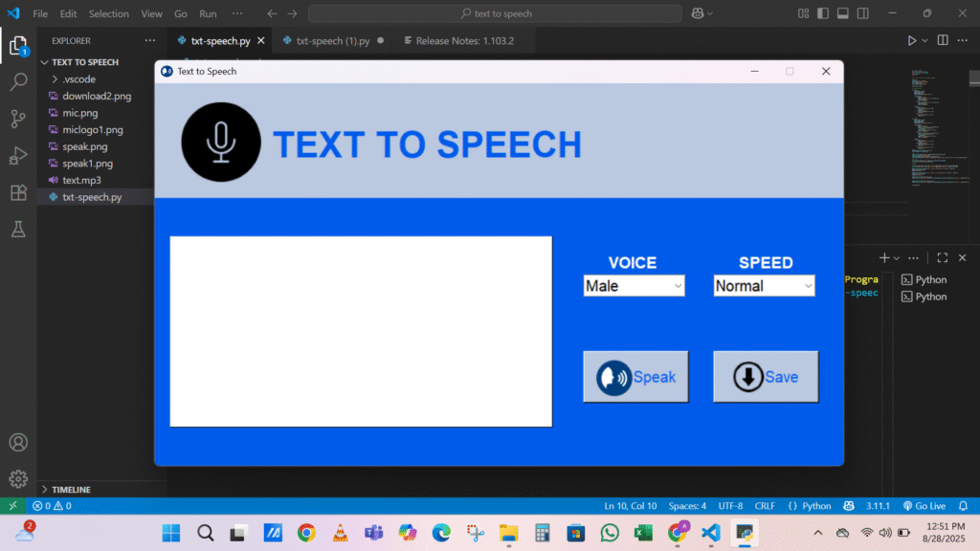Open the Extensions view
Screen dimensions: 980x551
pos(18,191)
